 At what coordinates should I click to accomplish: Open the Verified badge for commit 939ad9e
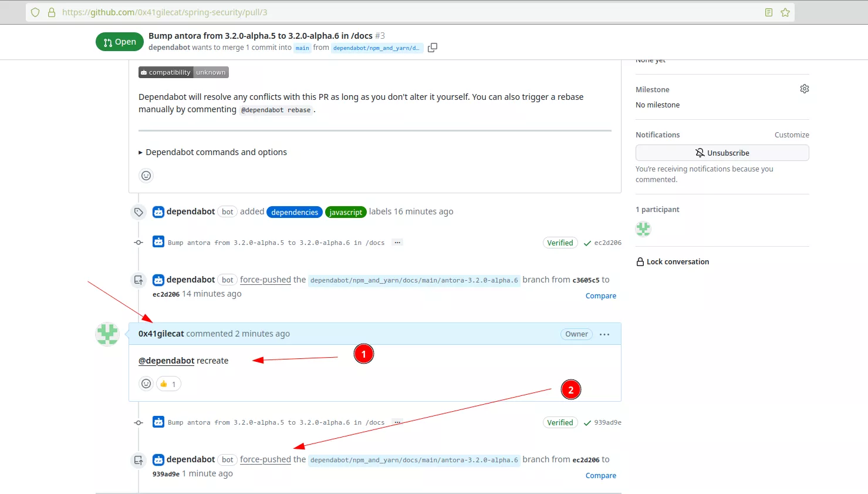coord(560,422)
